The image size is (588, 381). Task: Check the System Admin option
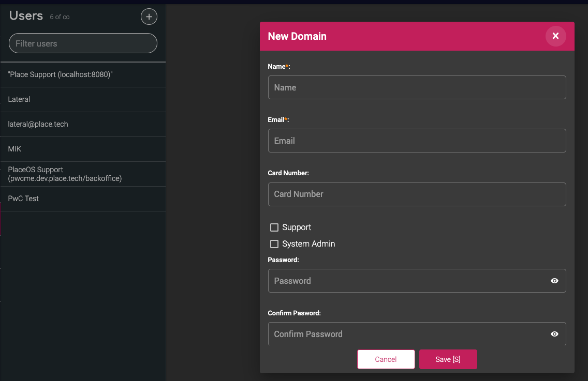(x=274, y=243)
